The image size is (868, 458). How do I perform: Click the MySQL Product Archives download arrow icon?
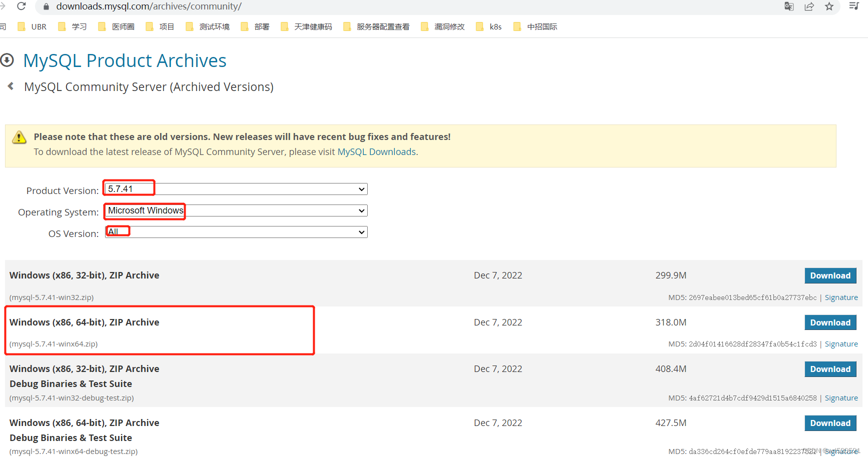coord(7,60)
